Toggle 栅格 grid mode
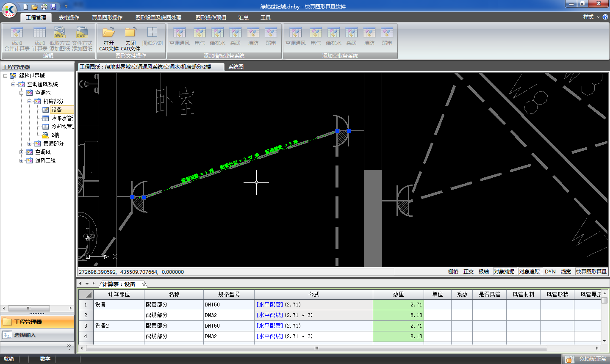The width and height of the screenshot is (610, 364). point(453,272)
